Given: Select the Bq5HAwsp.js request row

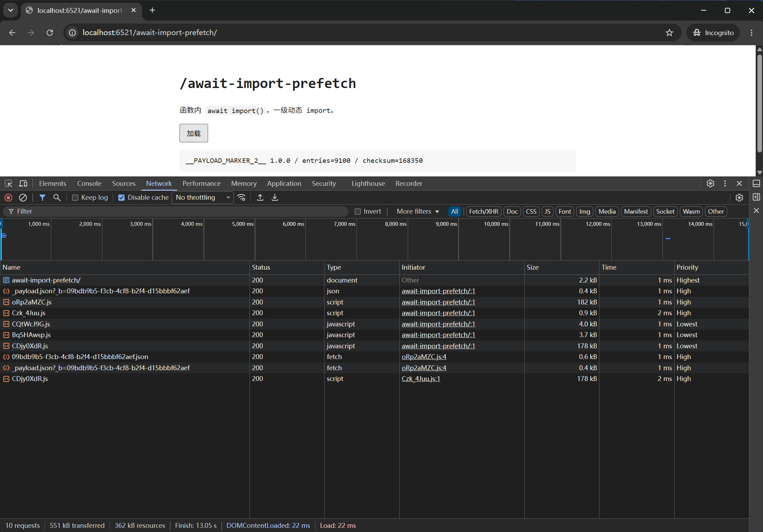Looking at the screenshot, I should coord(374,335).
